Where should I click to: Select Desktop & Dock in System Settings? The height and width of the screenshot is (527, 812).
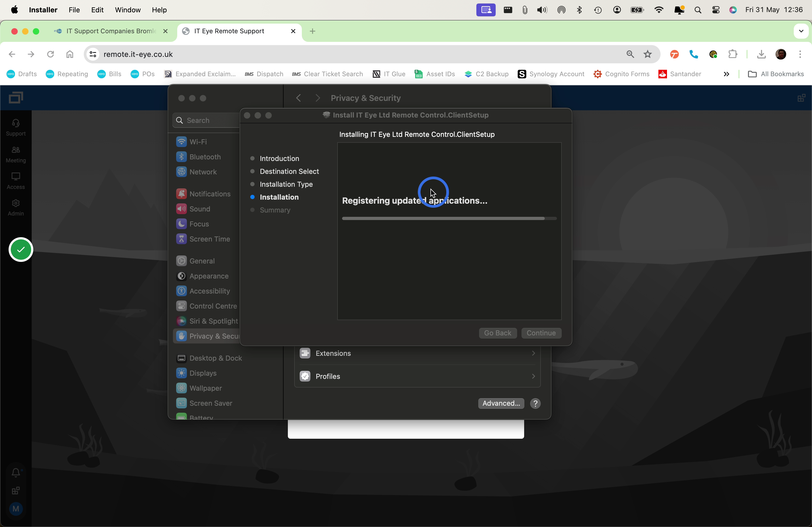209,358
